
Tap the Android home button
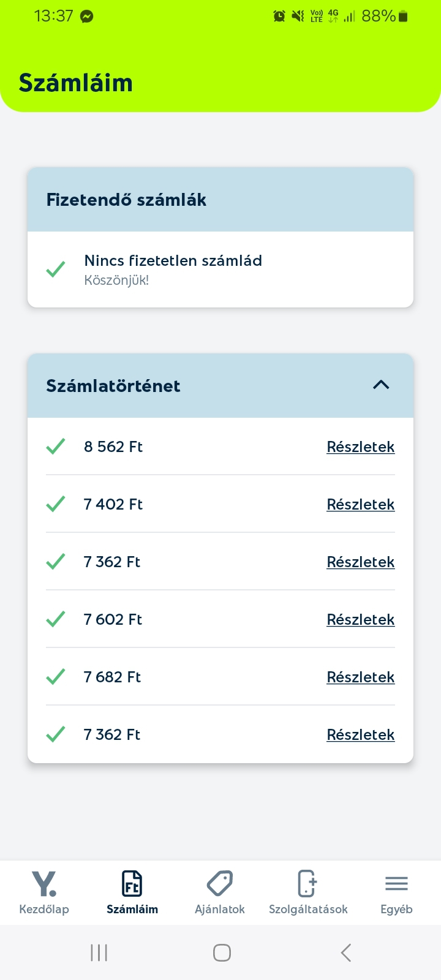tap(222, 952)
